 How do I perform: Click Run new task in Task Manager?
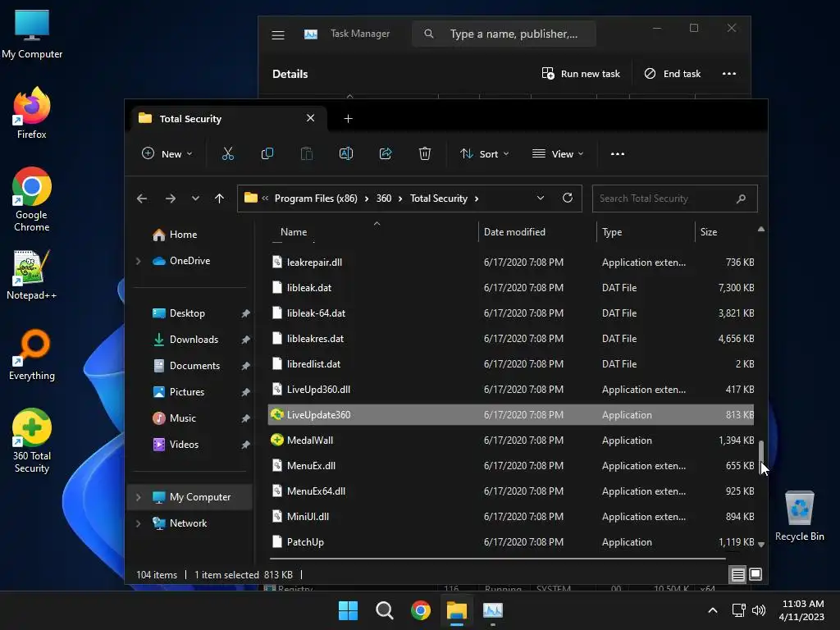coord(581,74)
